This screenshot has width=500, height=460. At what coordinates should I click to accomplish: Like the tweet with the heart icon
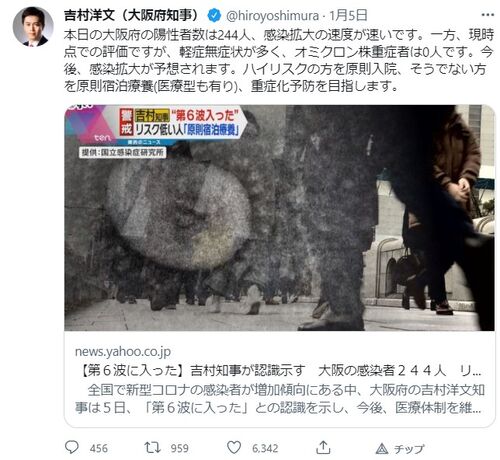tap(234, 447)
